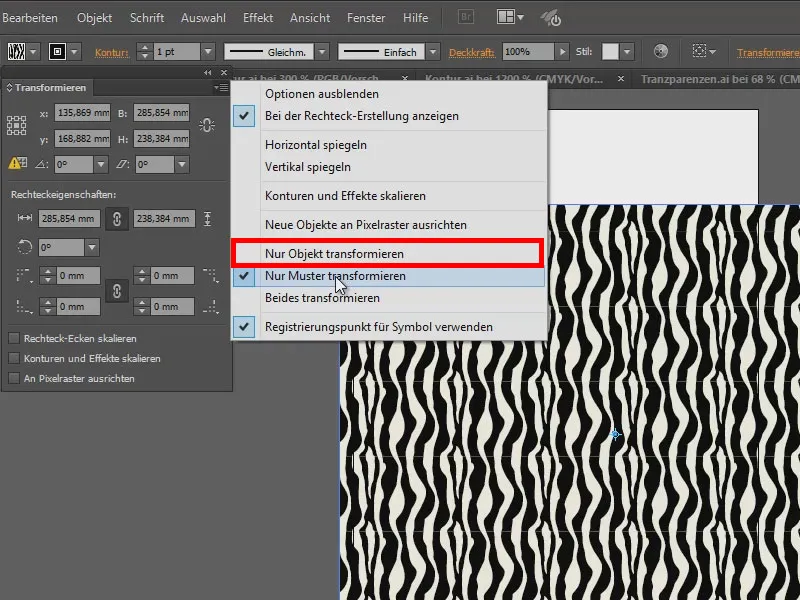Choose Nur Objekt transformieren
800x600 pixels.
tap(388, 254)
